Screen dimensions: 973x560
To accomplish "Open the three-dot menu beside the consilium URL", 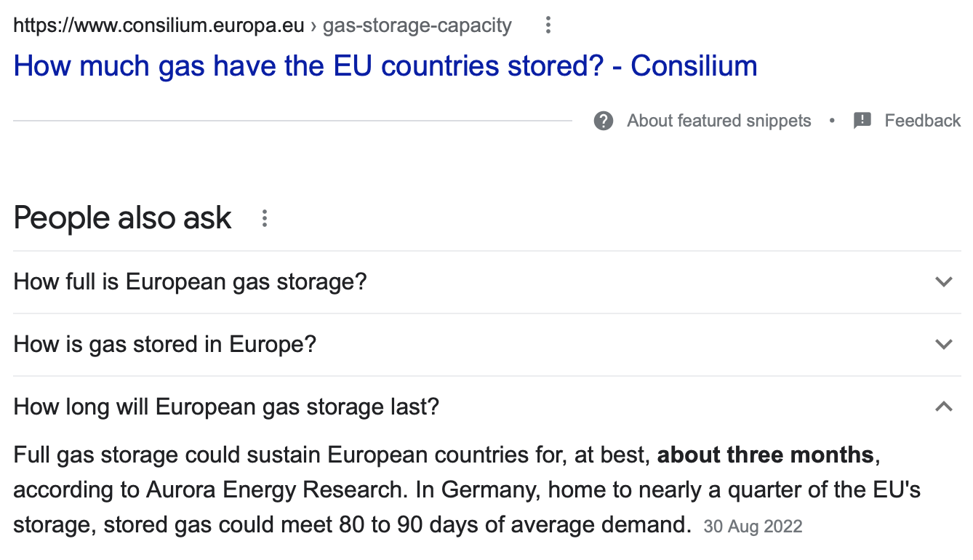I will pos(548,26).
